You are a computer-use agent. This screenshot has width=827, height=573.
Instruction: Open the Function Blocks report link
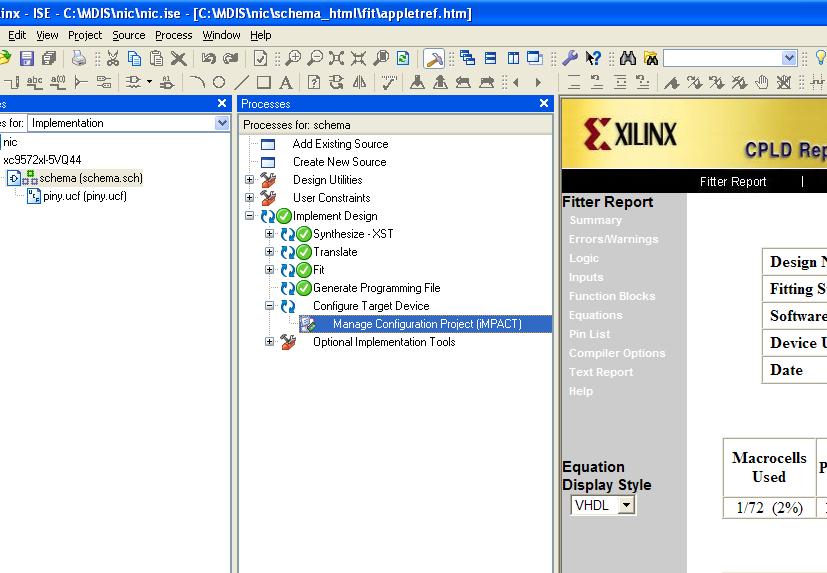tap(612, 296)
